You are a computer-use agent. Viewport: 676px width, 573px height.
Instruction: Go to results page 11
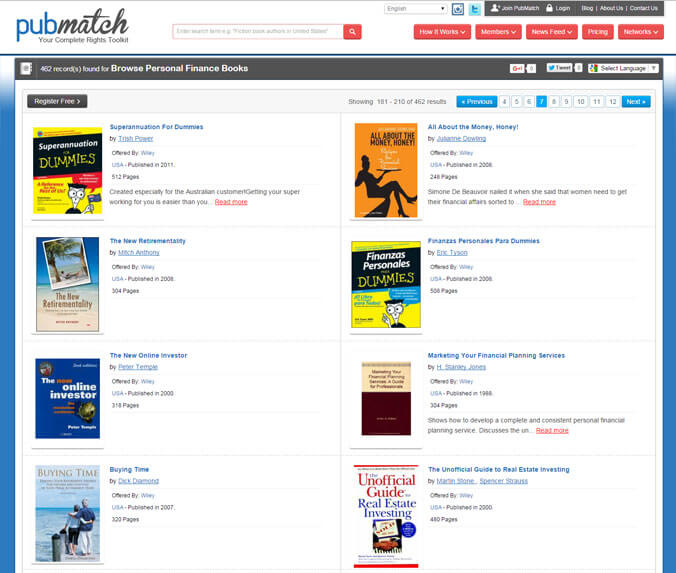click(597, 102)
